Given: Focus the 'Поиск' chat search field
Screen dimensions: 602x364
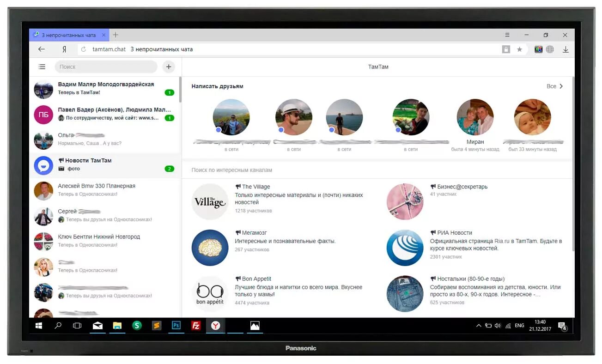Looking at the screenshot, I should click(x=106, y=67).
